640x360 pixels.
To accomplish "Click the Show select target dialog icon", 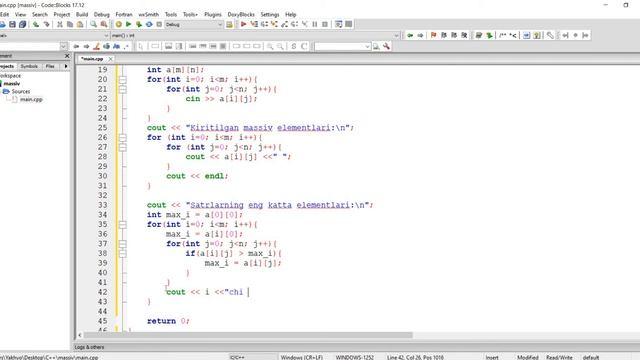I will (229, 24).
